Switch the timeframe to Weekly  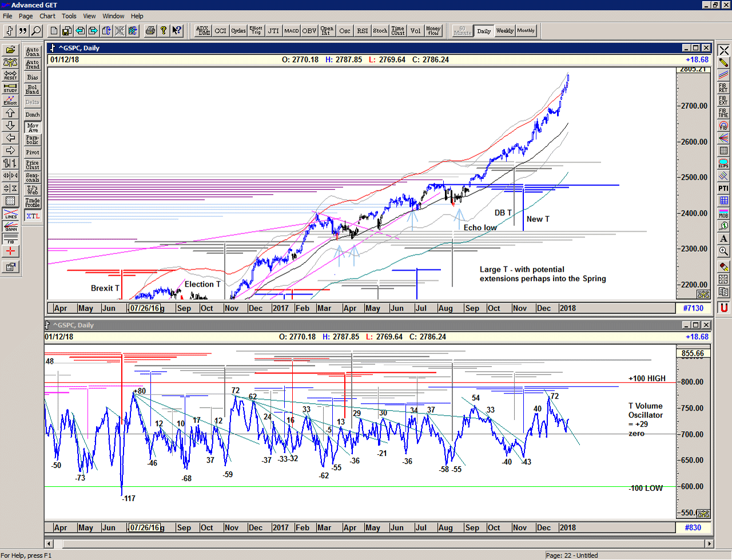(x=504, y=31)
